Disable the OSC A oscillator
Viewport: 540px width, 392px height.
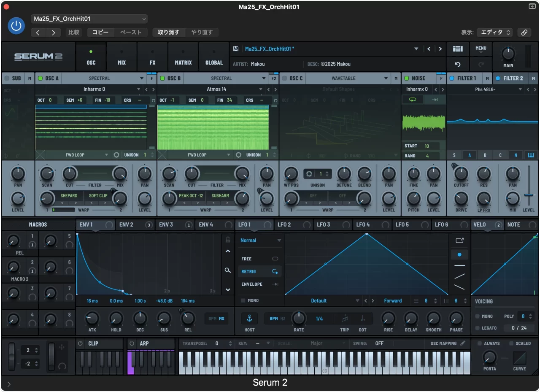40,78
